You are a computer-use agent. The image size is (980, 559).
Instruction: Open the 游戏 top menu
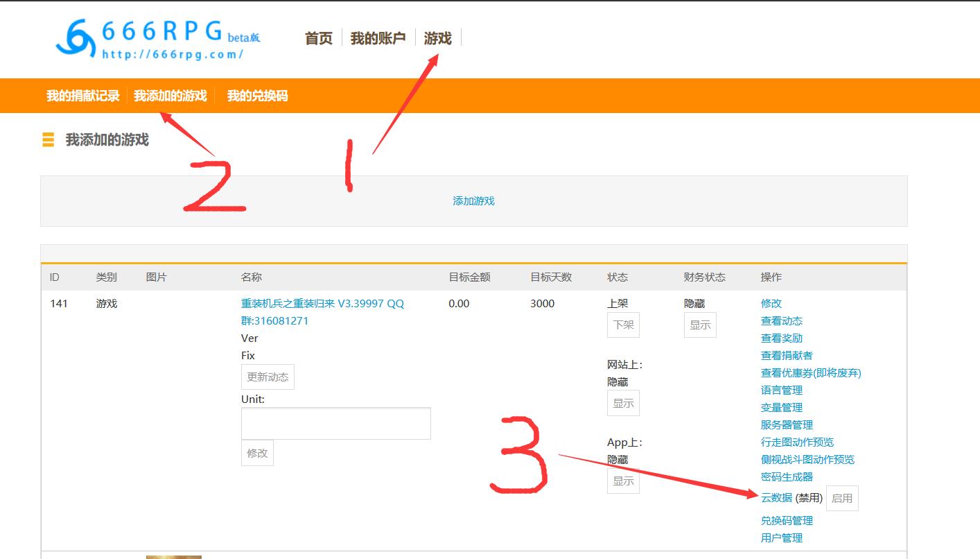(x=438, y=39)
